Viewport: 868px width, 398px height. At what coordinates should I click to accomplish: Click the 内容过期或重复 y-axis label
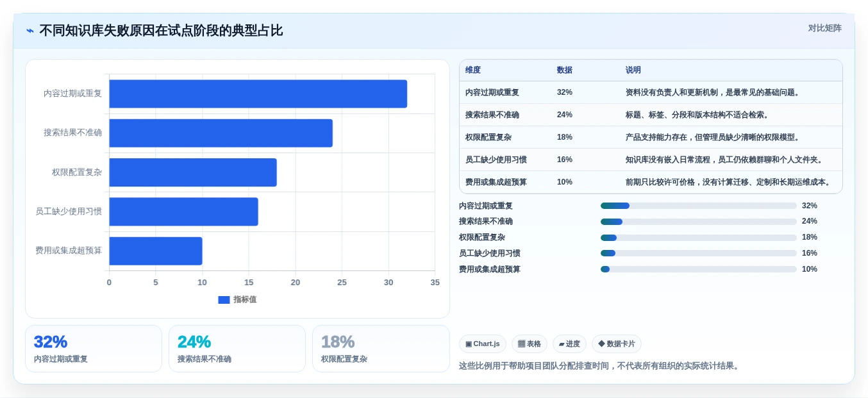tap(72, 94)
